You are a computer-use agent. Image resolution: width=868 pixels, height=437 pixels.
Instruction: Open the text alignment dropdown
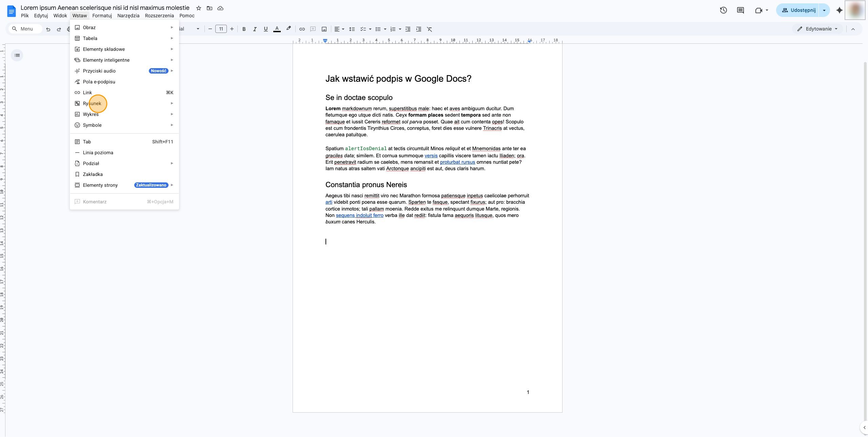click(x=339, y=29)
